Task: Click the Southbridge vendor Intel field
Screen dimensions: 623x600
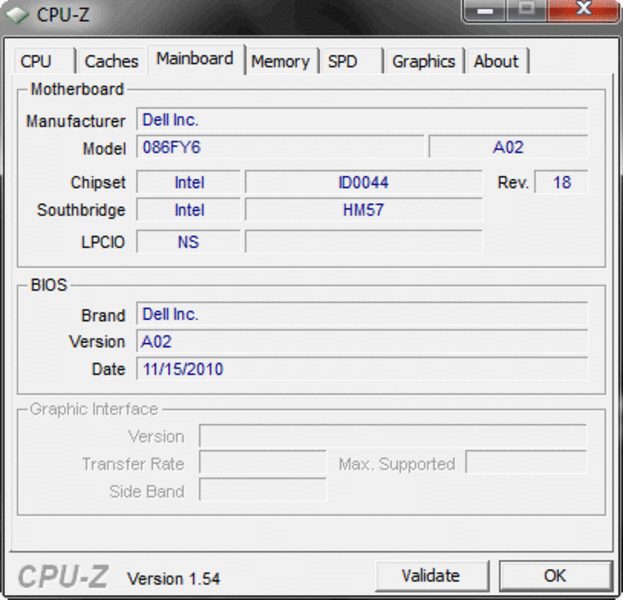Action: (x=189, y=209)
